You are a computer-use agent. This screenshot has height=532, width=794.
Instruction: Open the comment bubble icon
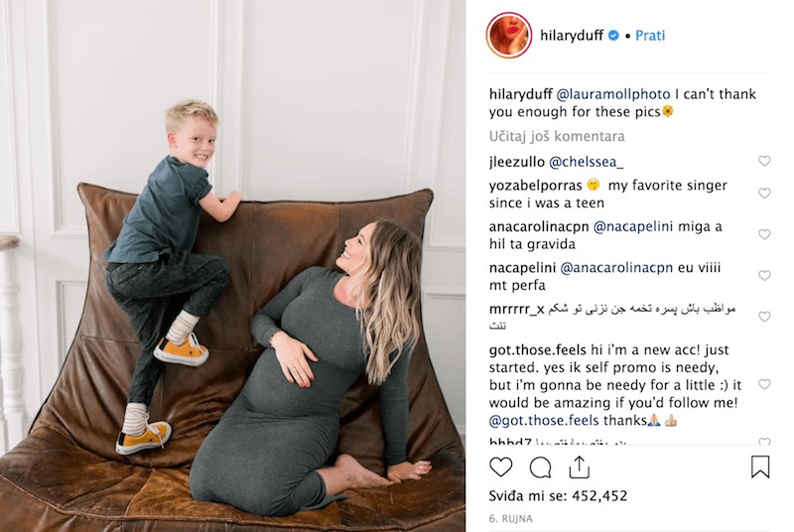[540, 467]
